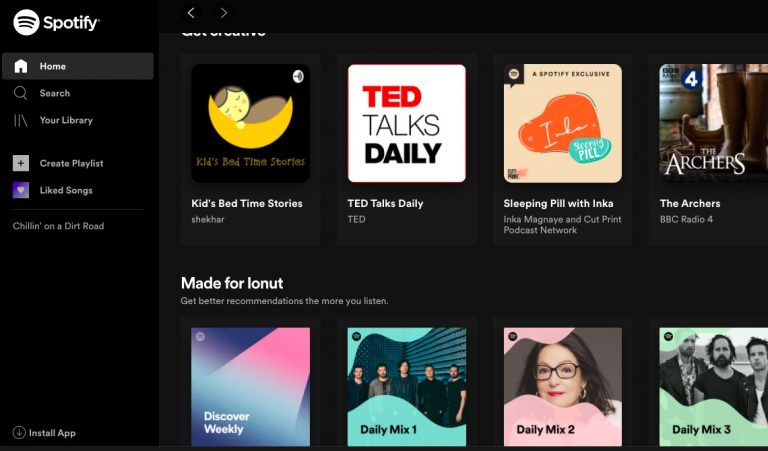Open The Archers cover art
This screenshot has width=768, height=451.
714,123
